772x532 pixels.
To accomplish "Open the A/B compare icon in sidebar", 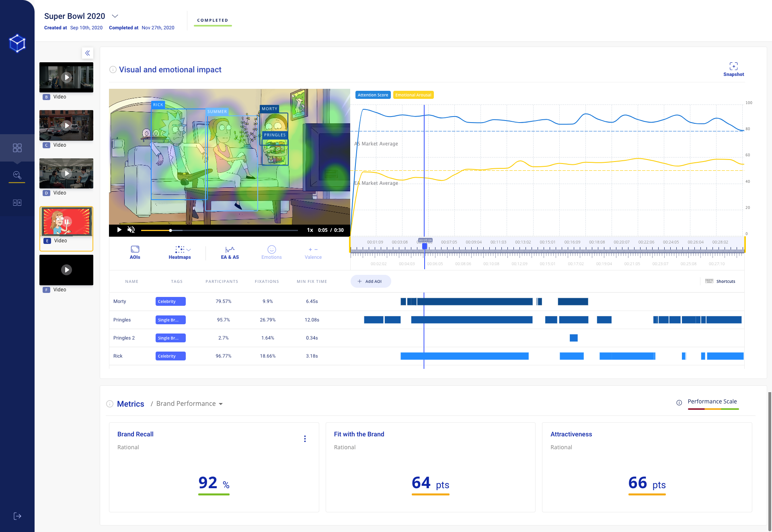I will [x=17, y=203].
